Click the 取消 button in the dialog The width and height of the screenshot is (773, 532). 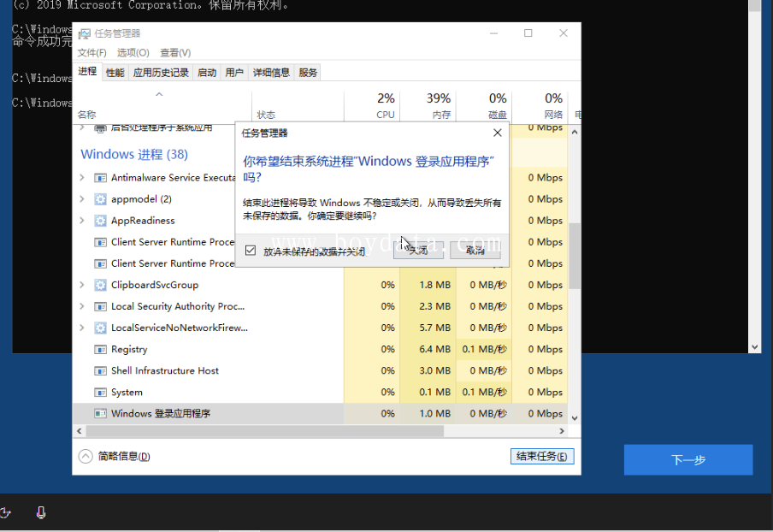[475, 251]
